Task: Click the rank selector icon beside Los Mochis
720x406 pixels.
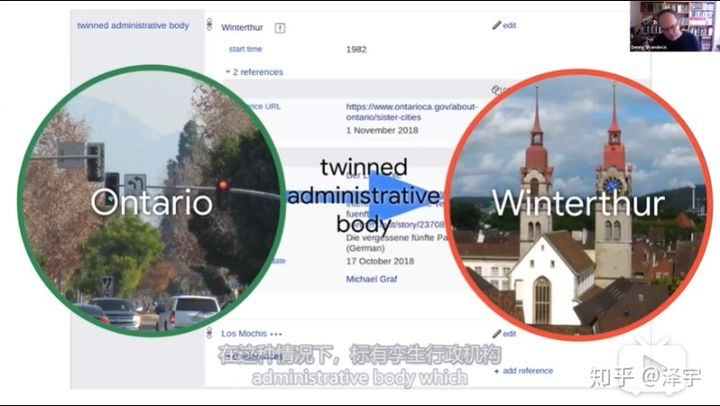Action: 209,333
